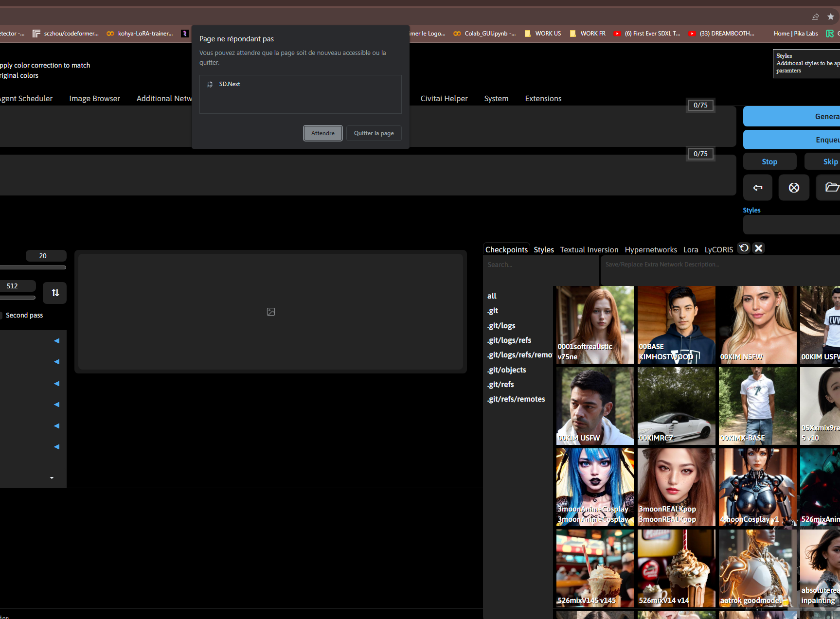Screen dimensions: 840x619
Task: Select the 00KIM NSFW checkpoint thumbnail
Action: pyautogui.click(x=757, y=324)
